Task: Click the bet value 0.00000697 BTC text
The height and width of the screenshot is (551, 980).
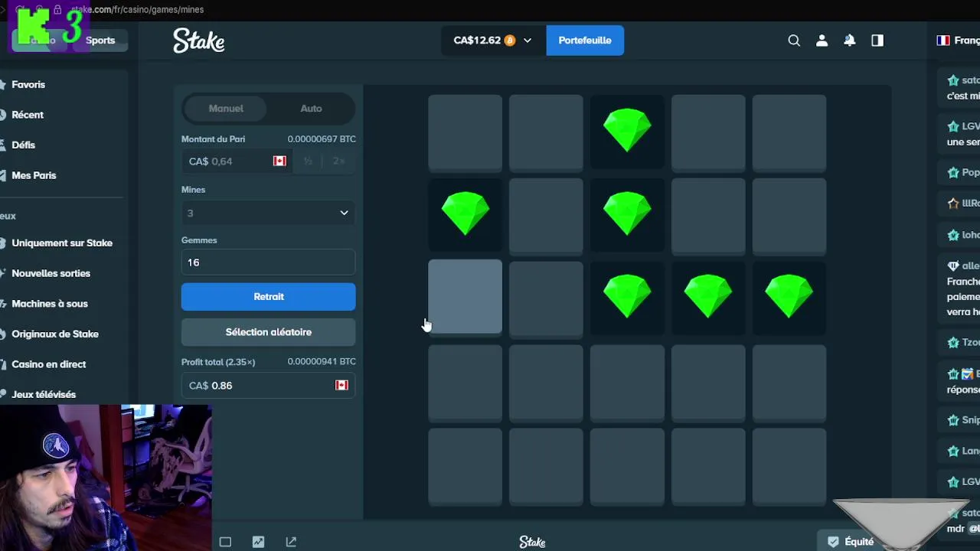Action: [x=322, y=139]
